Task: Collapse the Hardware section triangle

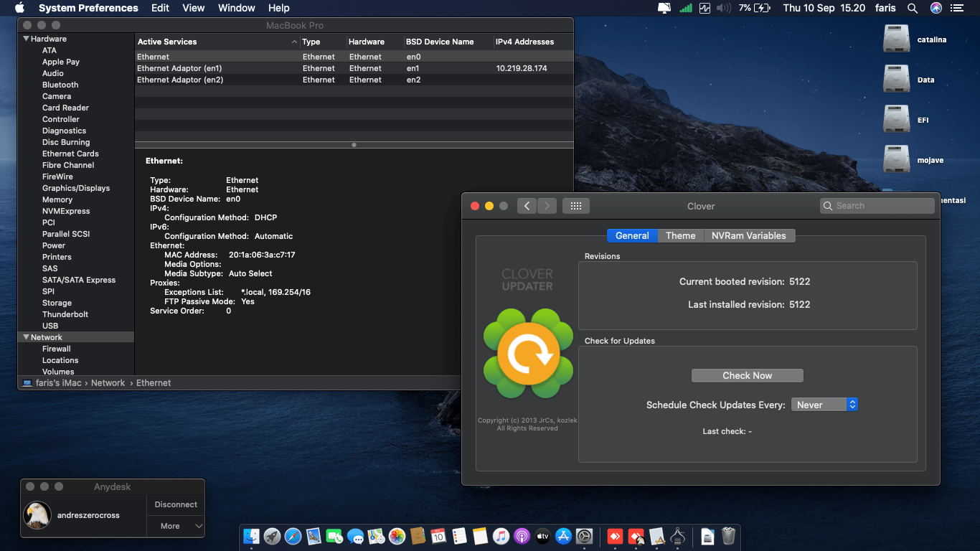Action: 27,39
